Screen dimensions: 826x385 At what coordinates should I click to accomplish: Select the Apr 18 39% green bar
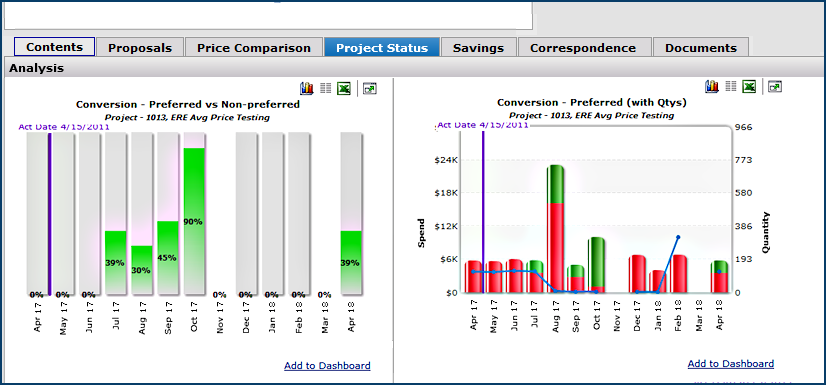[351, 262]
